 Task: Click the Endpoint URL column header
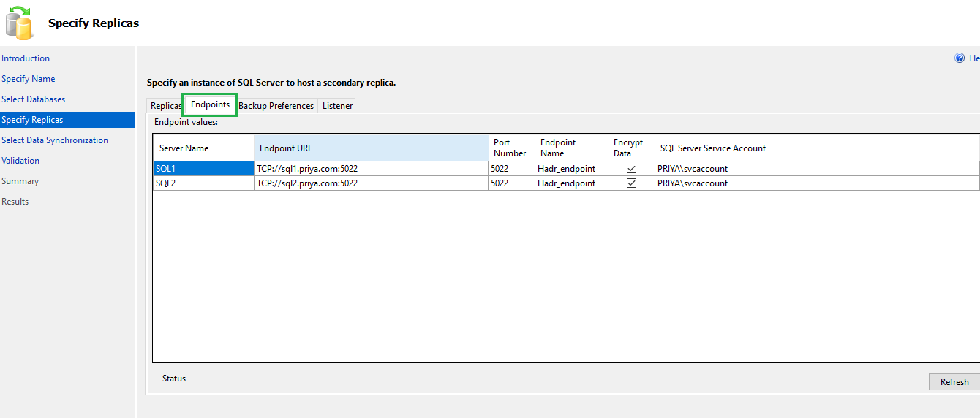371,148
